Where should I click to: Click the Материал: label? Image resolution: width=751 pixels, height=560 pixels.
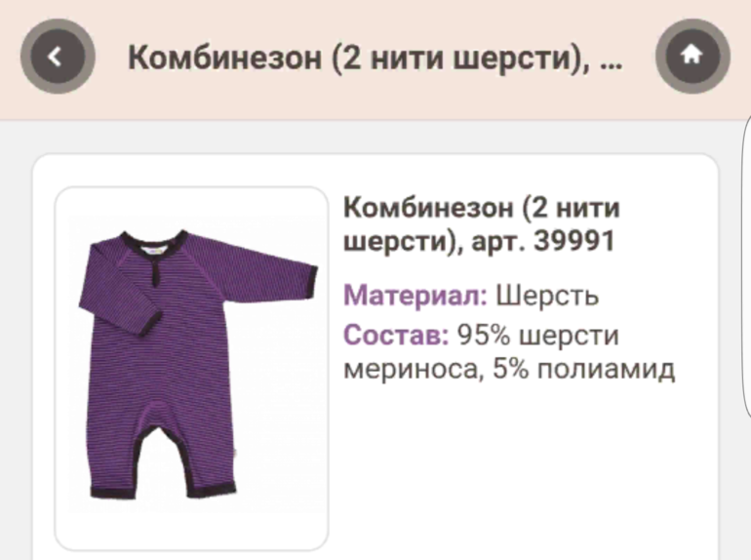(415, 295)
